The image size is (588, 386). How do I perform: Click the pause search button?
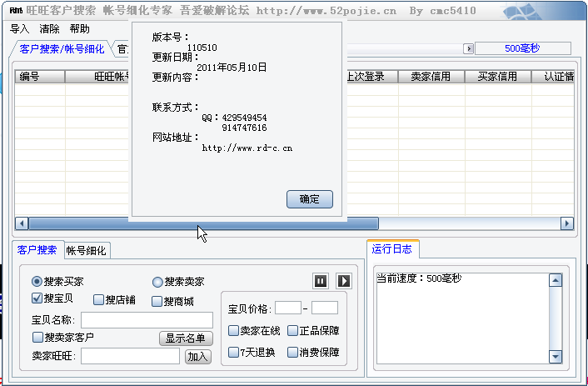coord(321,281)
